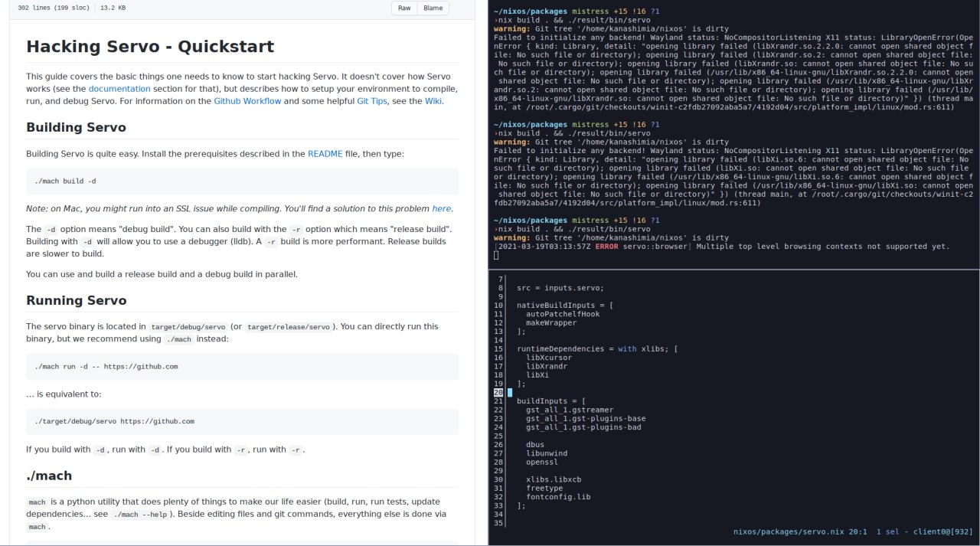Click the 'target/release/servo' inline code
The image size is (980, 546).
289,327
